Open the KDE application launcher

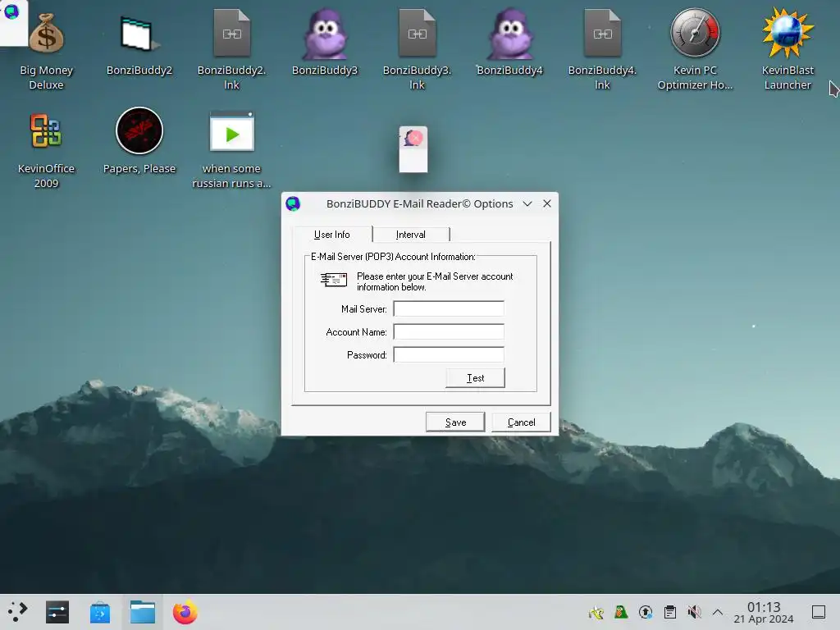[x=17, y=612]
